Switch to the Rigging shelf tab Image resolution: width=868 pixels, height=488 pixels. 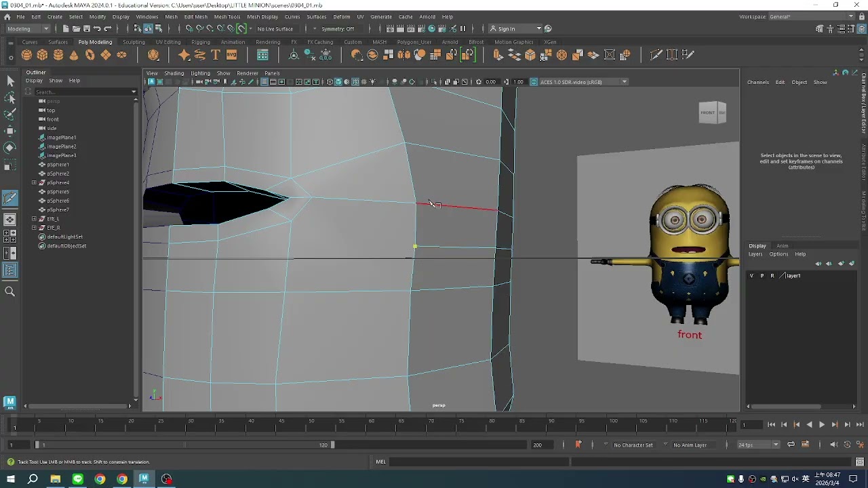pos(201,42)
